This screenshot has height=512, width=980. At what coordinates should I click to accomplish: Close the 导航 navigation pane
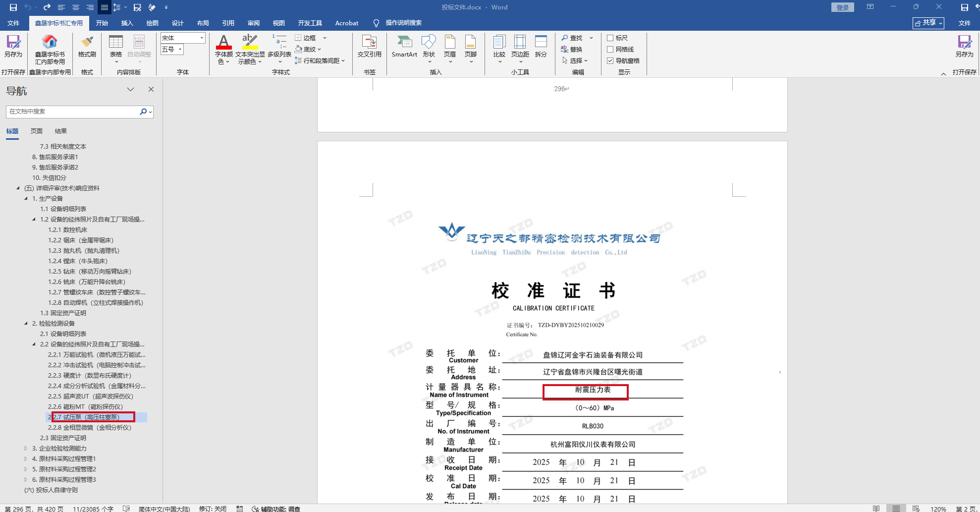click(x=151, y=90)
